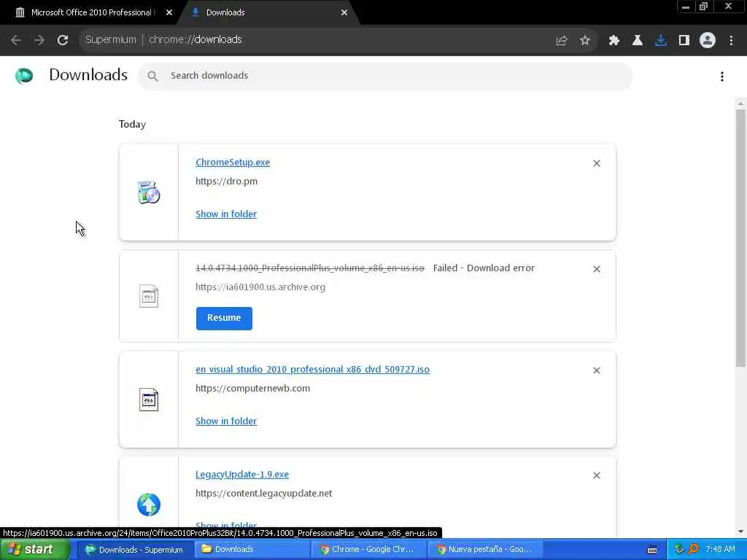Click the search magnifier icon
The height and width of the screenshot is (560, 747).
pyautogui.click(x=152, y=76)
